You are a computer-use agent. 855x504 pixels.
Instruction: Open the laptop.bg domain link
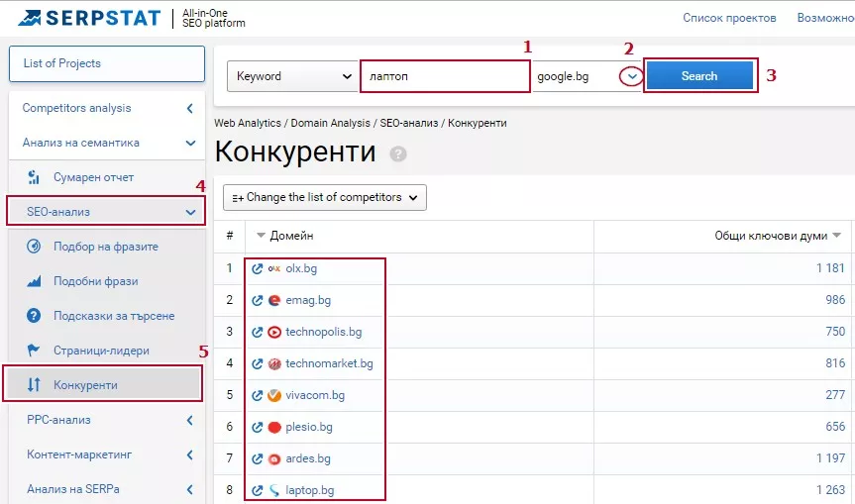309,490
